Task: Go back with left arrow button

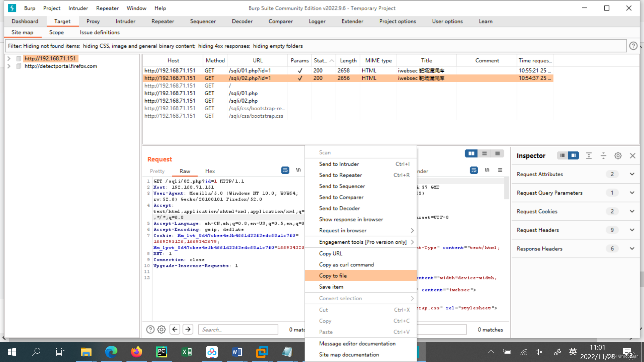Action: click(175, 329)
